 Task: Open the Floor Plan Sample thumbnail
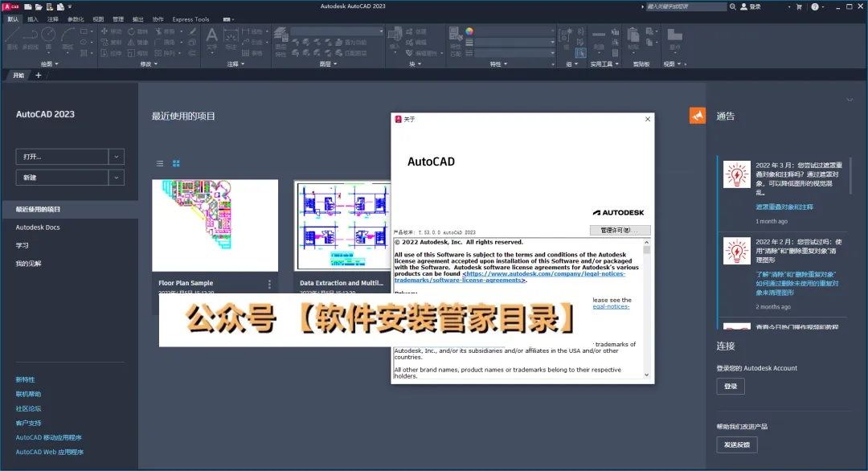coord(215,225)
